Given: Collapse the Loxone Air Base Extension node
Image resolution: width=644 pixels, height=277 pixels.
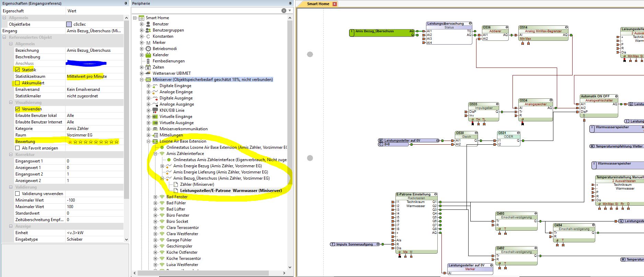Looking at the screenshot, I should (148, 141).
